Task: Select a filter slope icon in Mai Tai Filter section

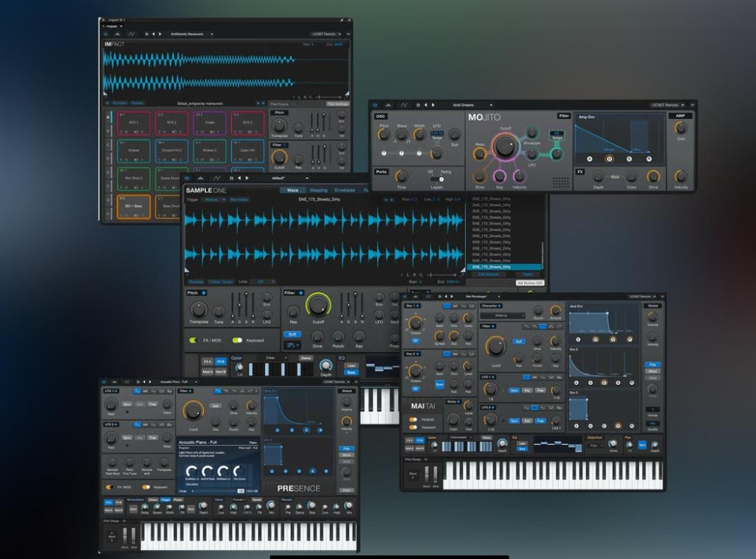Action: pos(542,326)
